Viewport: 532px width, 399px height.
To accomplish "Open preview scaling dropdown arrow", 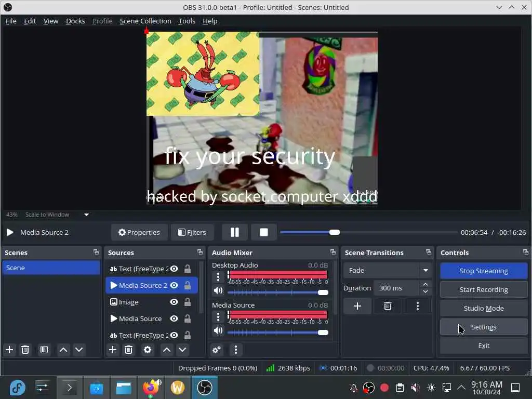I will point(87,215).
